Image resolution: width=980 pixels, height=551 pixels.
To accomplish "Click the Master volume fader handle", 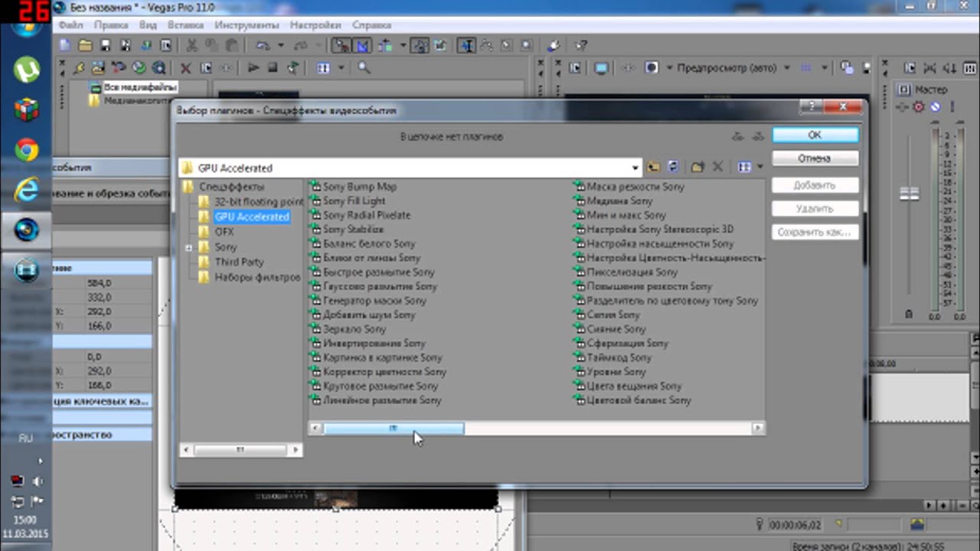I will [x=909, y=194].
